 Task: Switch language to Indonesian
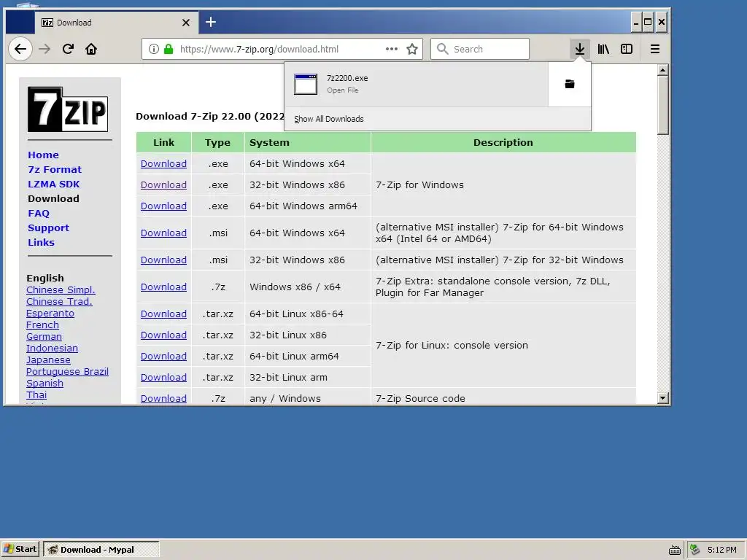pyautogui.click(x=52, y=348)
